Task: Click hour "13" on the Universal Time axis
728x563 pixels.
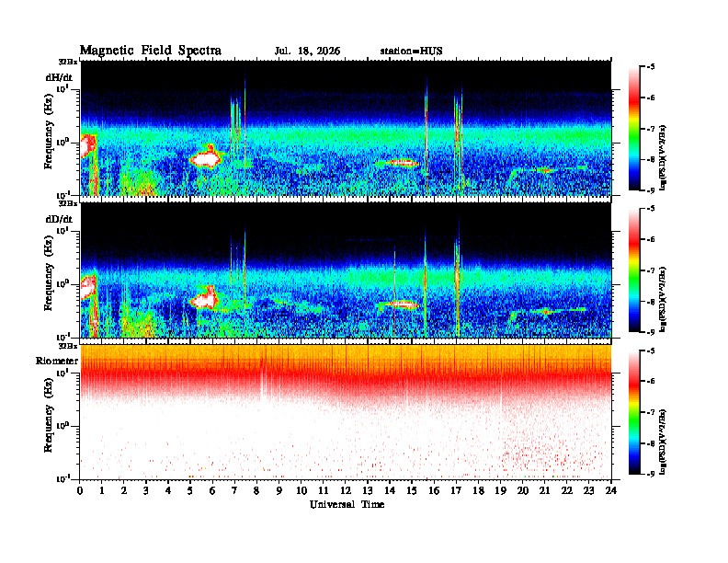Action: coord(368,490)
